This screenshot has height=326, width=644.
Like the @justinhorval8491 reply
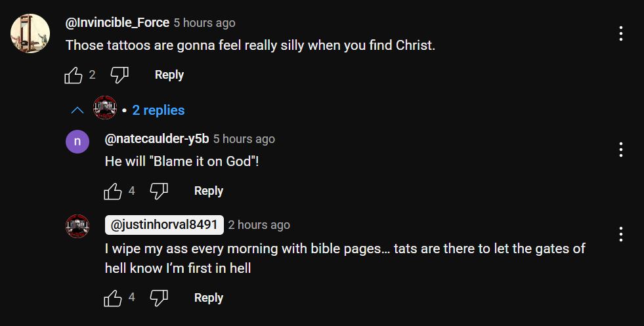coord(113,298)
